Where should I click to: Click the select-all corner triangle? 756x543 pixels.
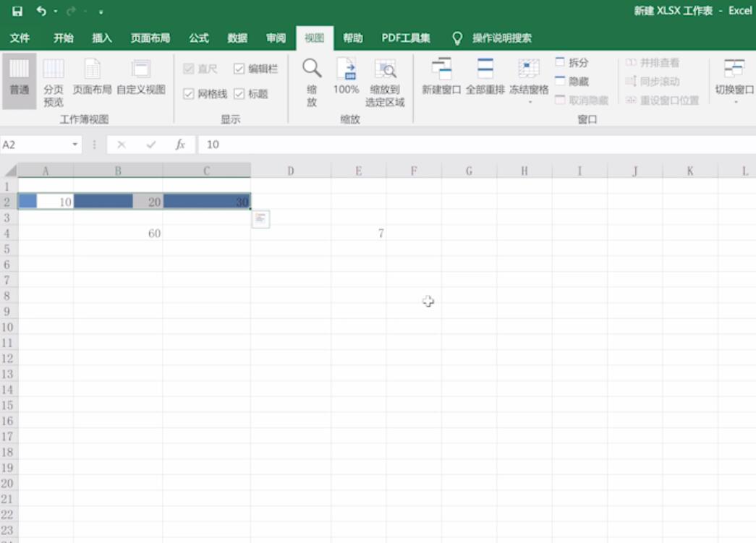coord(9,171)
